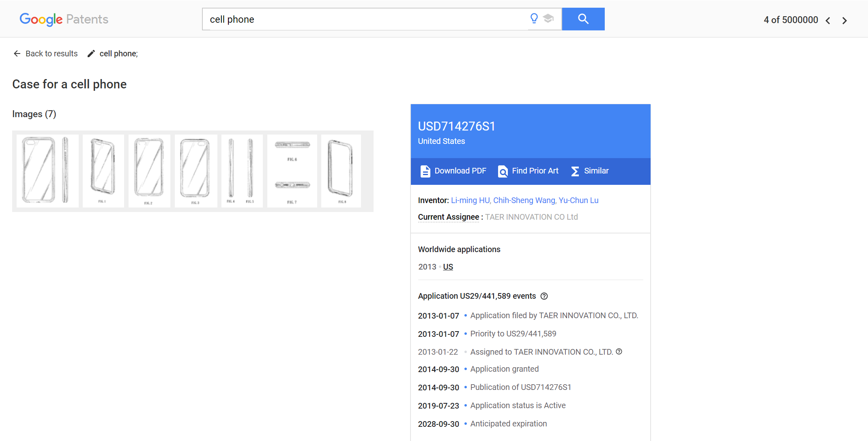Go to previous result with left chevron
Screen dimensions: 868x441
coord(828,20)
